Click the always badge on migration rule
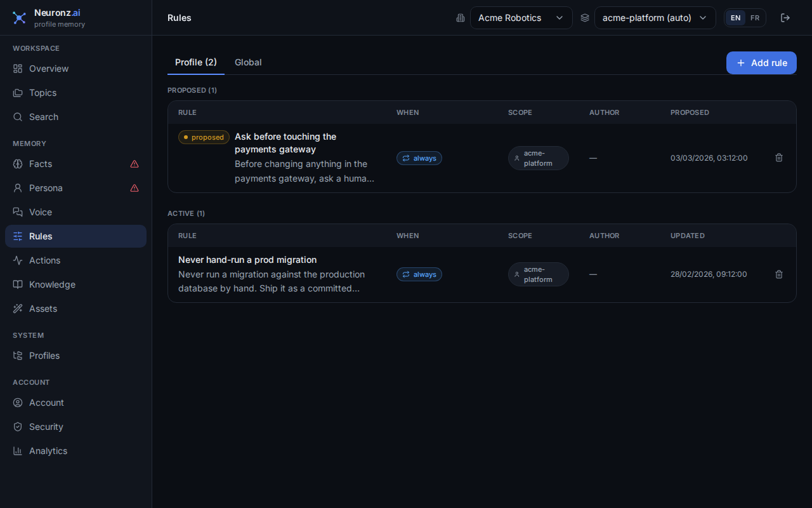Viewport: 812px width, 508px height. point(419,274)
